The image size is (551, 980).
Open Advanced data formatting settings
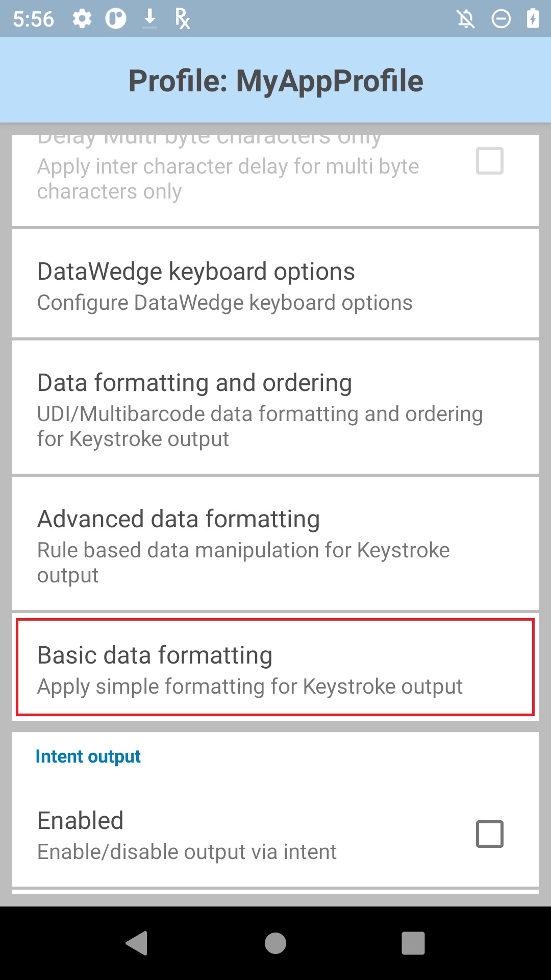click(275, 544)
